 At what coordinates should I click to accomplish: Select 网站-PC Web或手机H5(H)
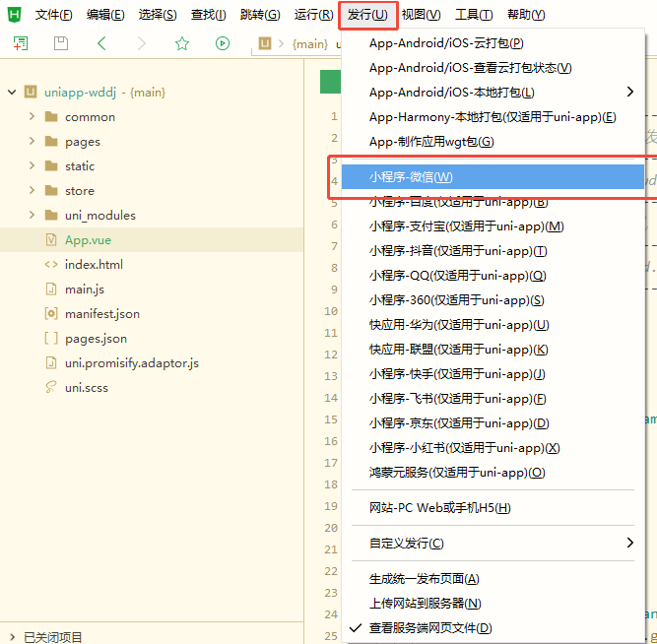pyautogui.click(x=493, y=508)
